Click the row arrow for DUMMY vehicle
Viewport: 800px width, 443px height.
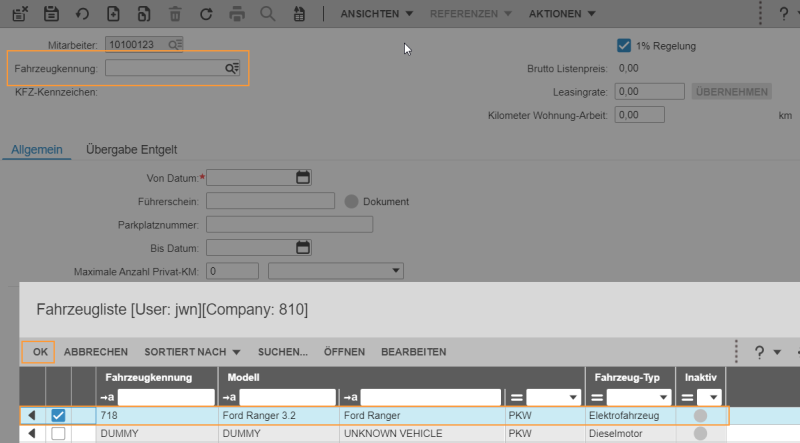coord(32,433)
